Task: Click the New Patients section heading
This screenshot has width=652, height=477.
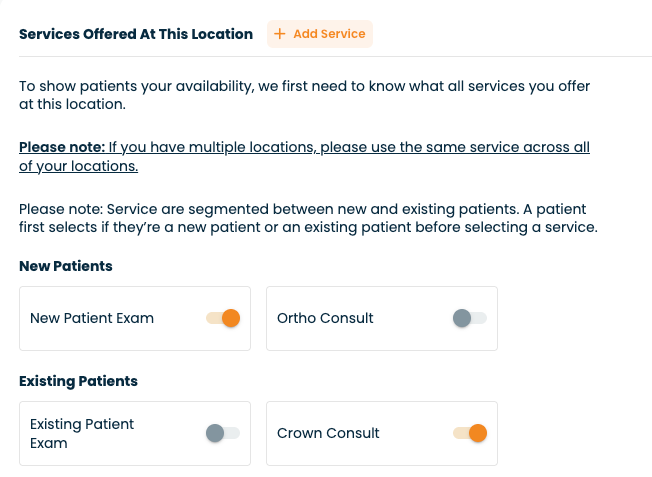Action: [x=66, y=267]
